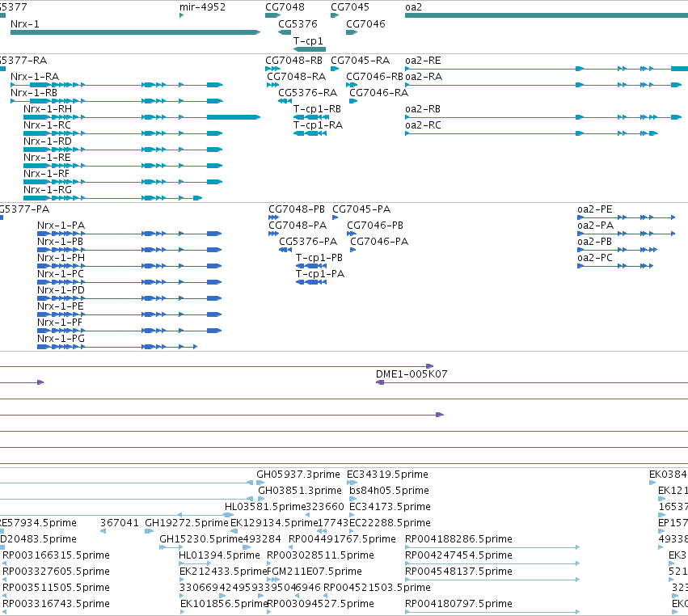The height and width of the screenshot is (616, 688).
Task: Select transcript Nrx-1-RG label
Action: pos(48,190)
